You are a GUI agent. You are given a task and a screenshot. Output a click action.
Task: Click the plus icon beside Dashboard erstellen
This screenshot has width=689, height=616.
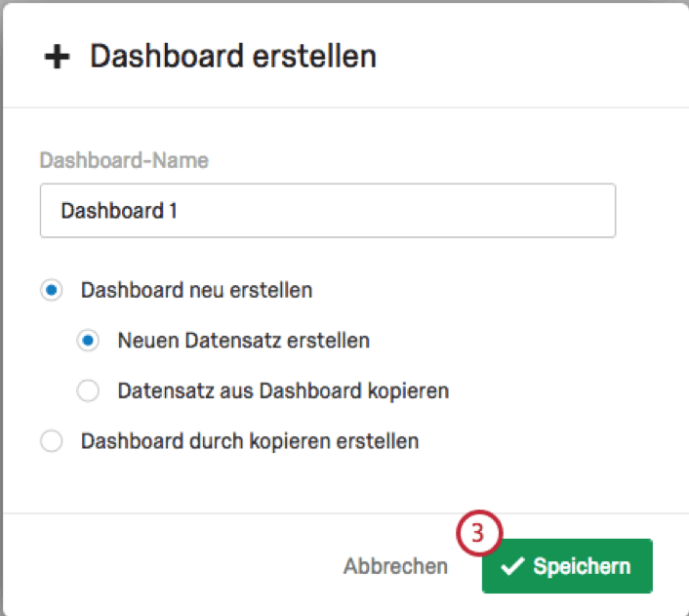coord(58,57)
